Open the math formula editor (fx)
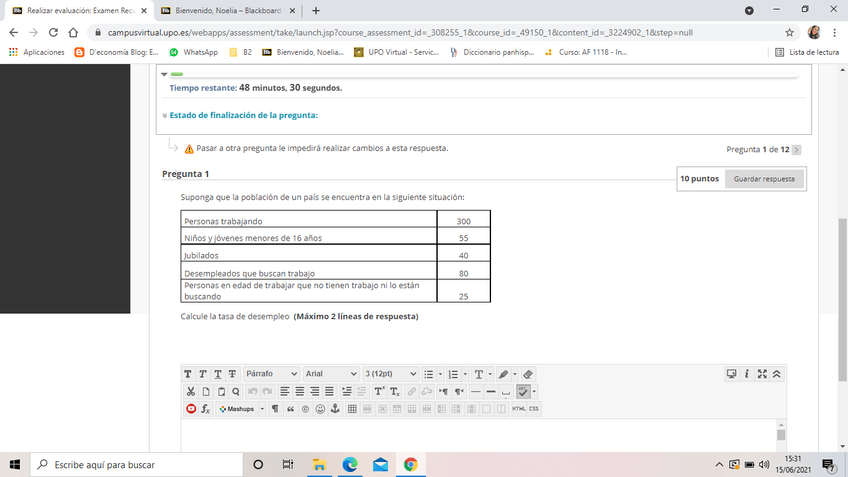The height and width of the screenshot is (477, 848). coord(205,409)
